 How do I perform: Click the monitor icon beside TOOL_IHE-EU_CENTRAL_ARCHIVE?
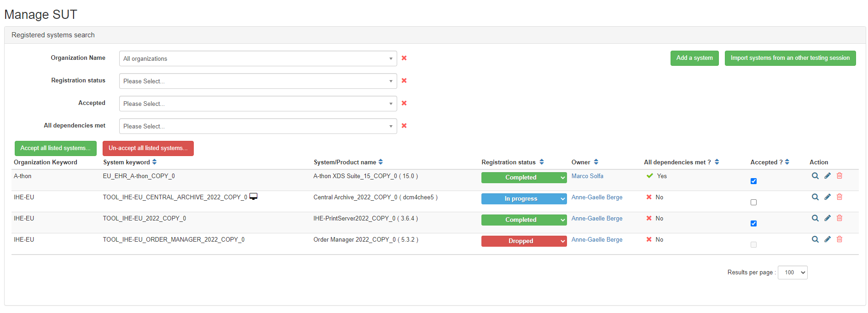coord(253,197)
